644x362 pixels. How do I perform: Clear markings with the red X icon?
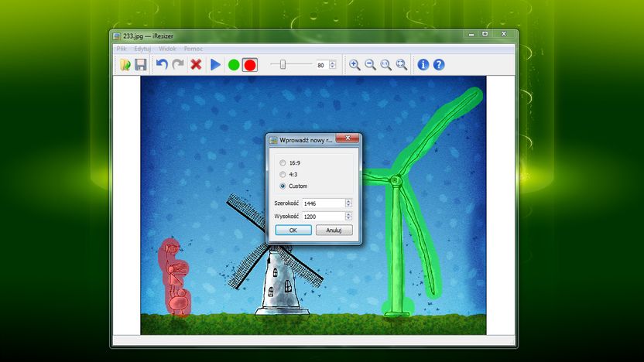196,65
